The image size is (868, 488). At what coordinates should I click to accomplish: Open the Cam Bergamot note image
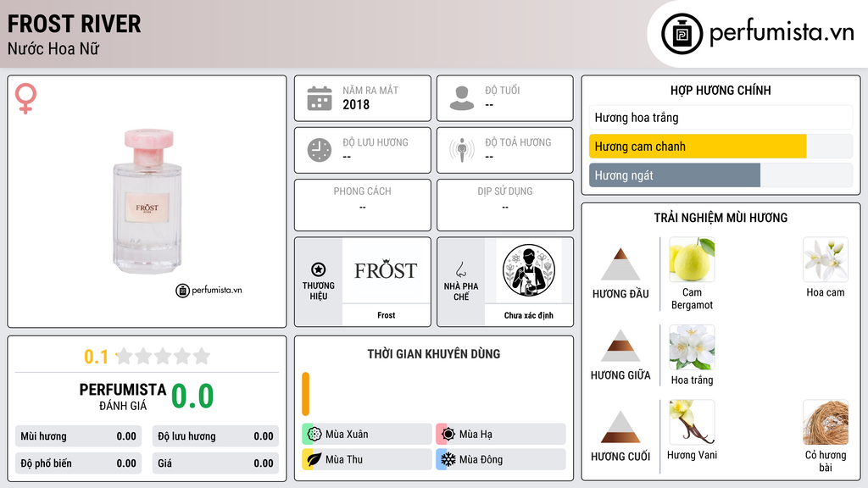[x=692, y=259]
